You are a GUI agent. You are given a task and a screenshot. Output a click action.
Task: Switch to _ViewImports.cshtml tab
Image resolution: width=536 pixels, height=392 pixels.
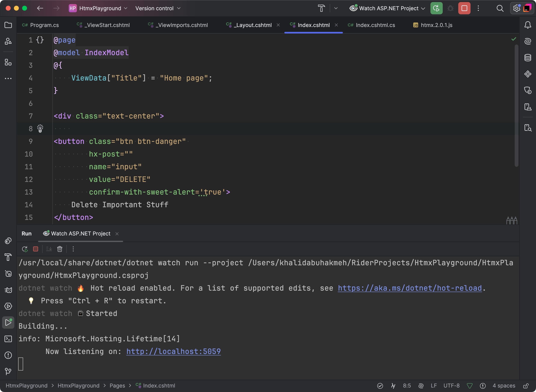pos(178,25)
